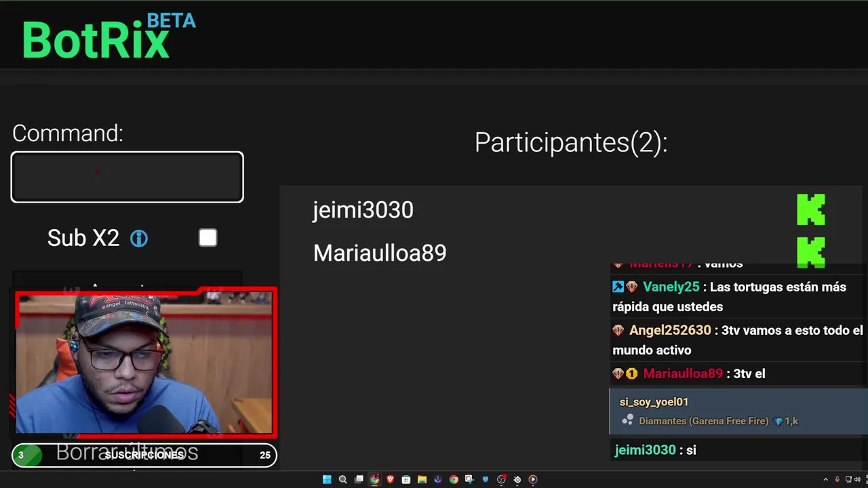
Task: Click the volume speaker tray icon
Action: pos(857,479)
